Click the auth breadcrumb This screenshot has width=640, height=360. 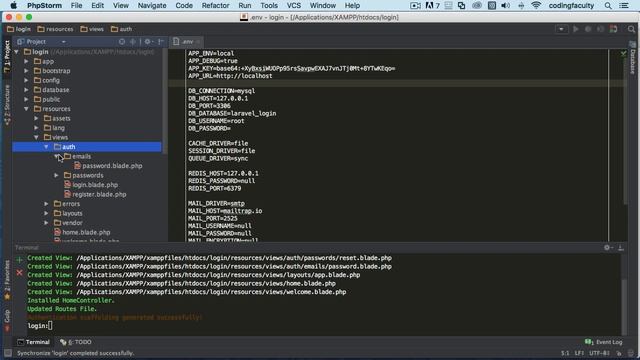122,29
